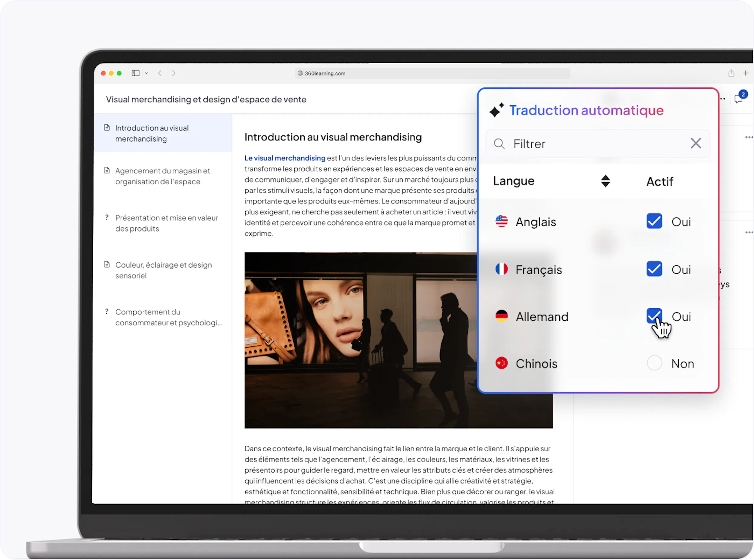Select the Chinois language label
The image size is (754, 560).
[536, 364]
